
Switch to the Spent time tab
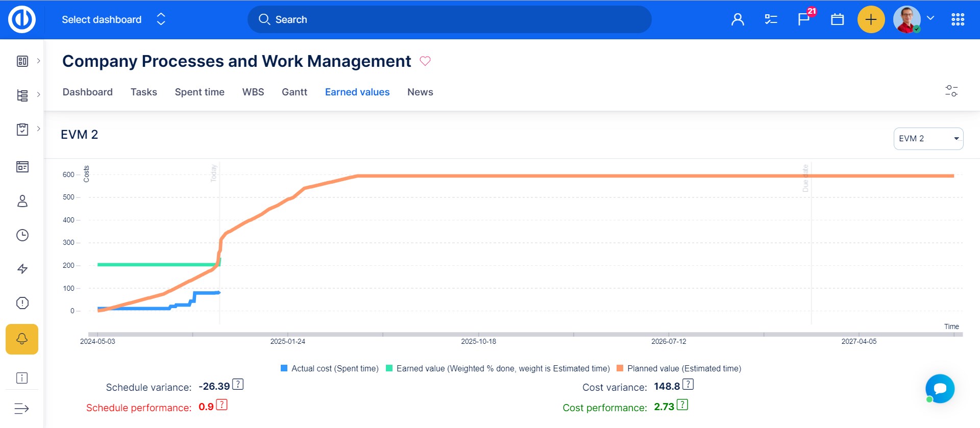pos(200,92)
